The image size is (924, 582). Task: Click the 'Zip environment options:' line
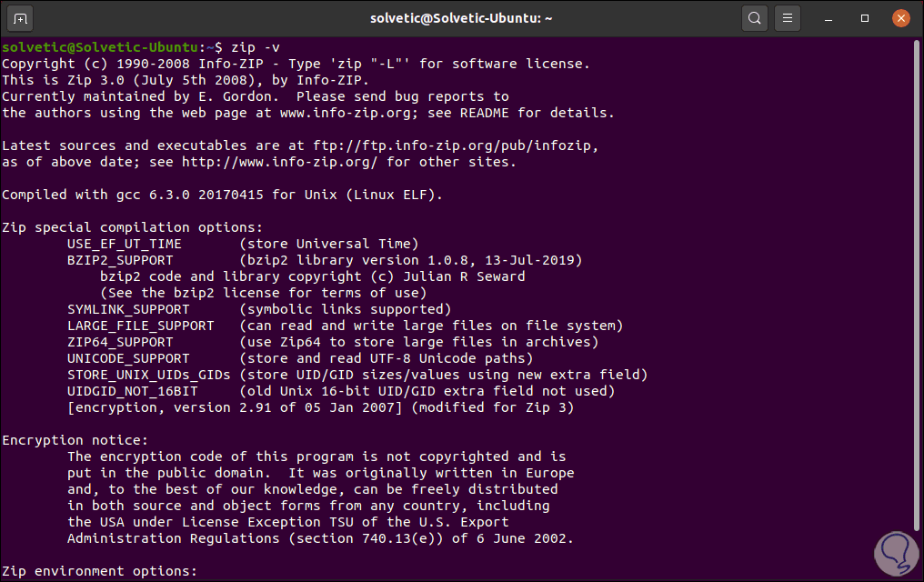click(x=99, y=571)
